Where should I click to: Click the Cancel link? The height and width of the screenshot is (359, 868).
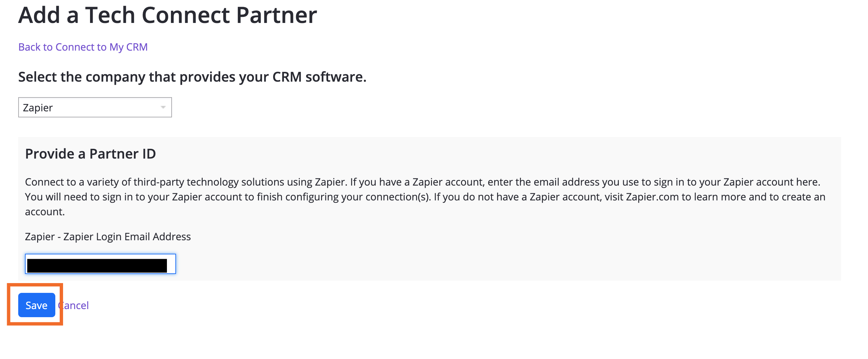[75, 305]
